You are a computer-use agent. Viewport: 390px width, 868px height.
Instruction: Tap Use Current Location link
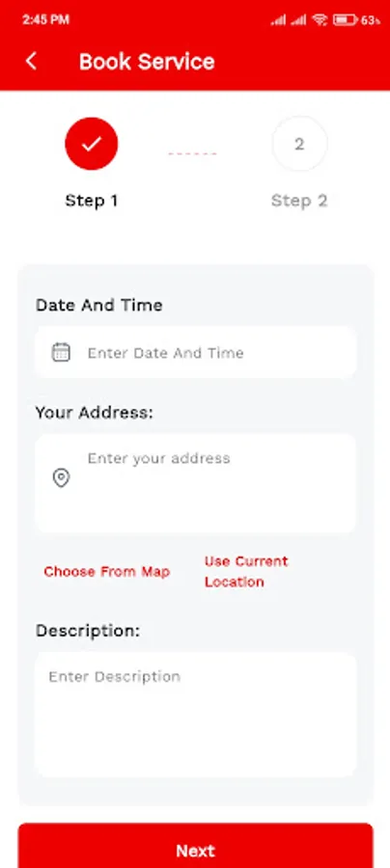click(246, 571)
